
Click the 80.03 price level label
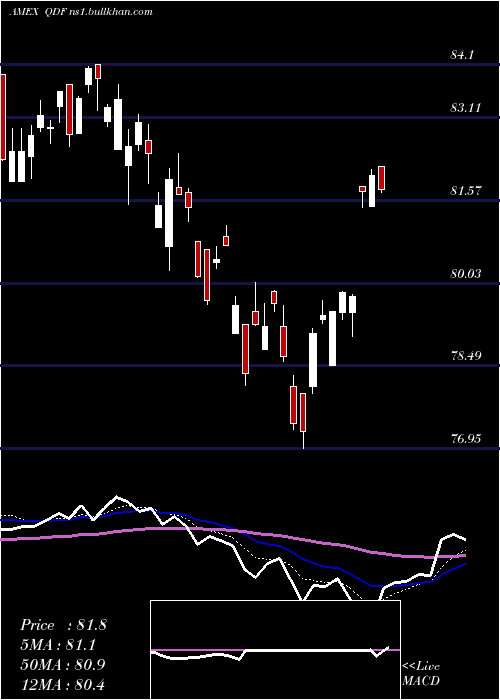466,274
